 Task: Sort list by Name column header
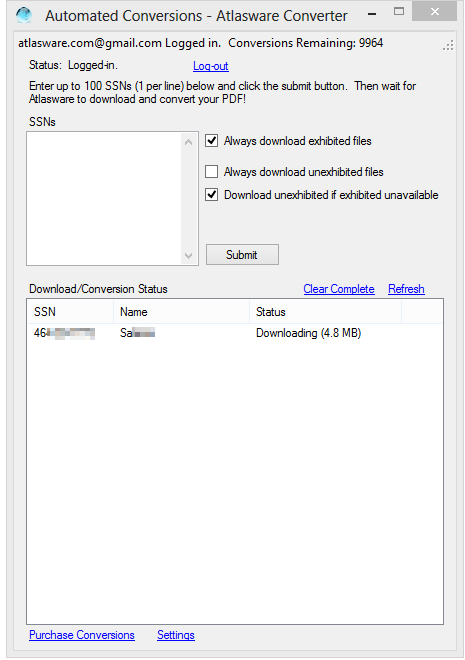click(181, 311)
